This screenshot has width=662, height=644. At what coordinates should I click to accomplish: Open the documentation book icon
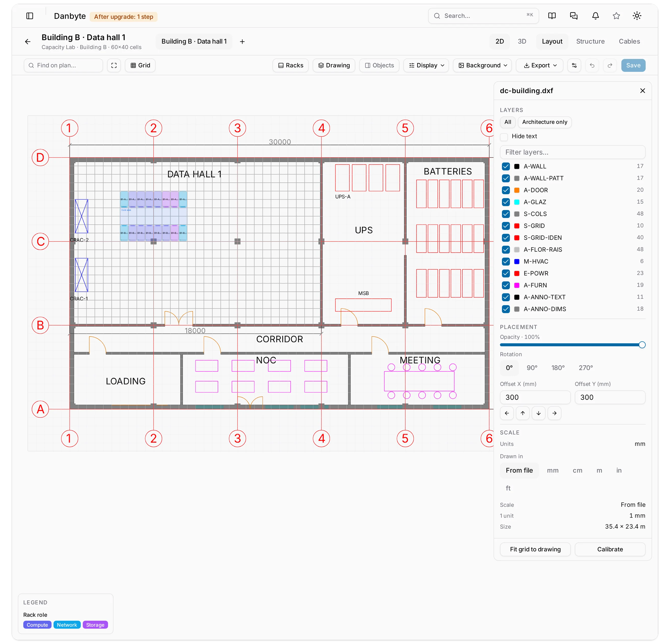coord(552,16)
